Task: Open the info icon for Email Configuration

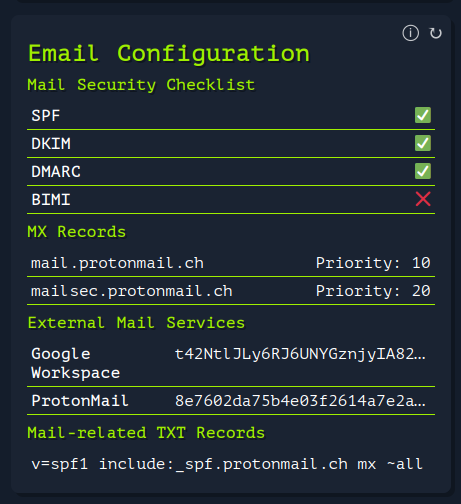Action: click(x=410, y=33)
